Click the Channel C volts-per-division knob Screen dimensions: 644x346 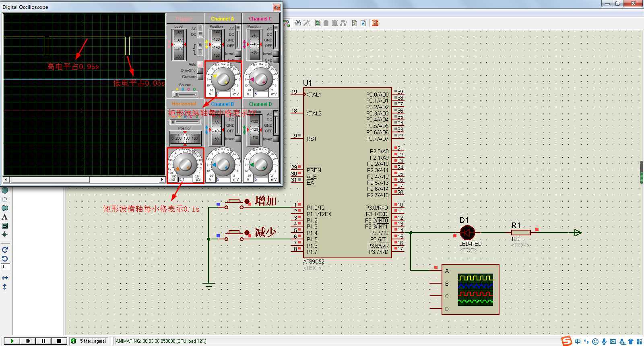pos(261,79)
